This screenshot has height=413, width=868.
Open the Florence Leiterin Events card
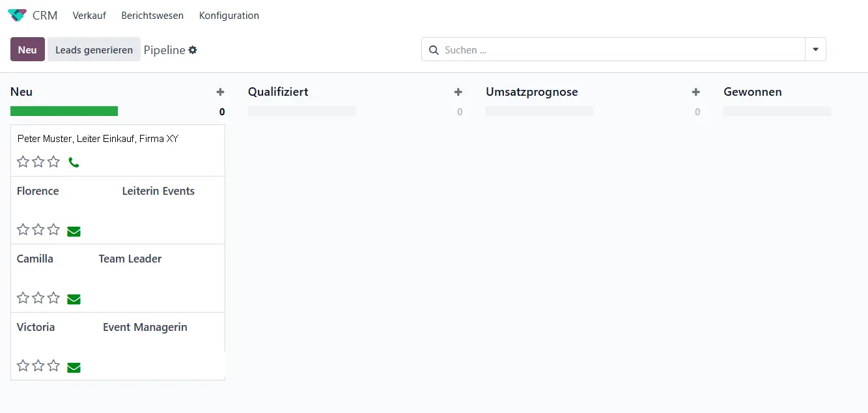pyautogui.click(x=118, y=210)
